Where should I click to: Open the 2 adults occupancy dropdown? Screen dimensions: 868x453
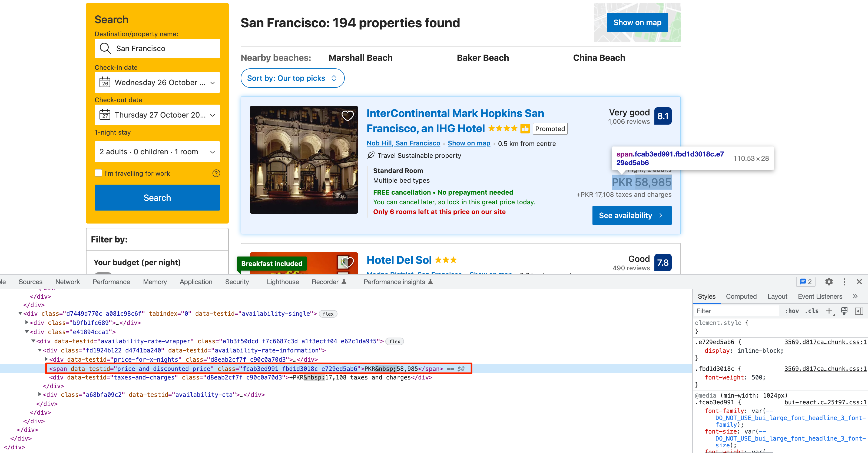(x=157, y=152)
